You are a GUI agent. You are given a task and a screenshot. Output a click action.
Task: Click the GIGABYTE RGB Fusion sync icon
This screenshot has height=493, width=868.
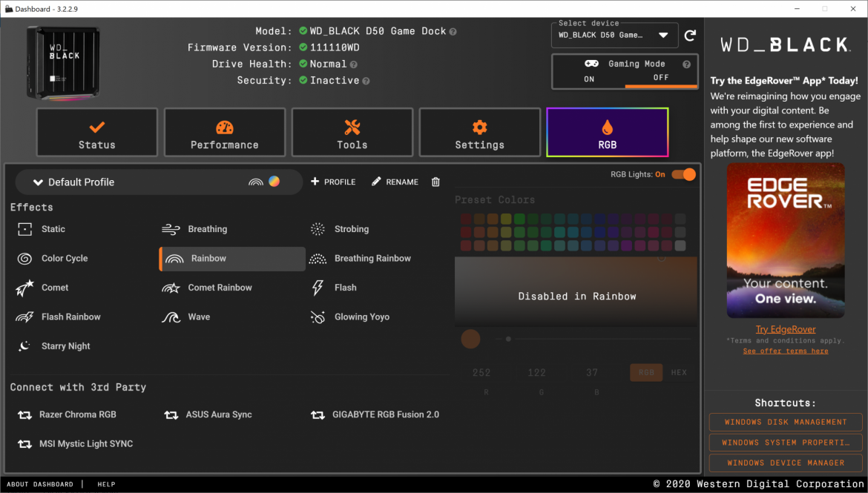318,415
